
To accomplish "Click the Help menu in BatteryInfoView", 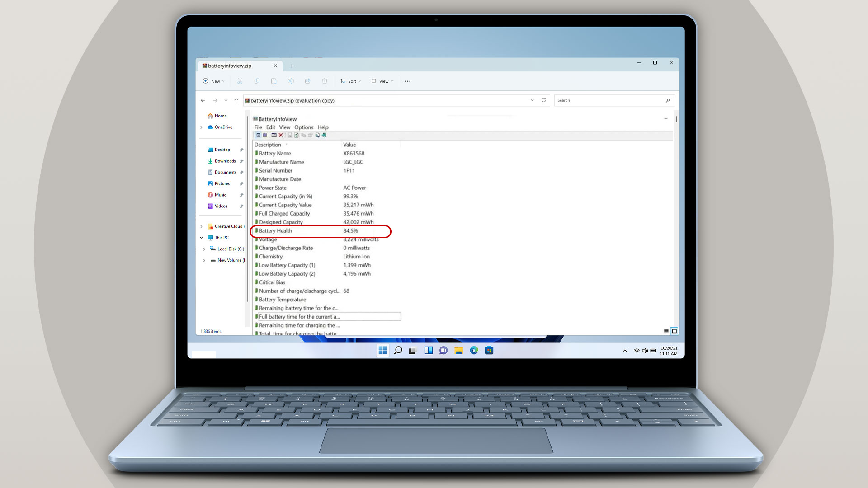I will pyautogui.click(x=322, y=127).
